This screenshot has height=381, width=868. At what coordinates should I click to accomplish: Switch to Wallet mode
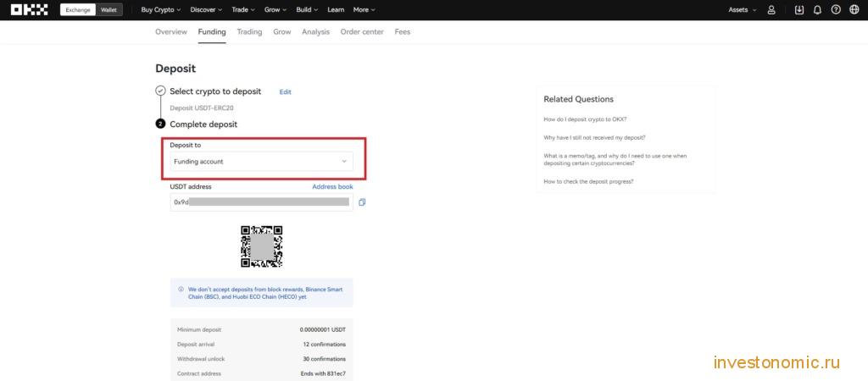[109, 10]
